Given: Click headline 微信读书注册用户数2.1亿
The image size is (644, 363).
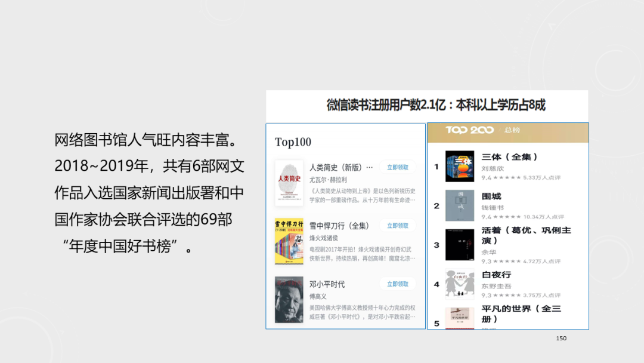Looking at the screenshot, I should click(386, 105).
